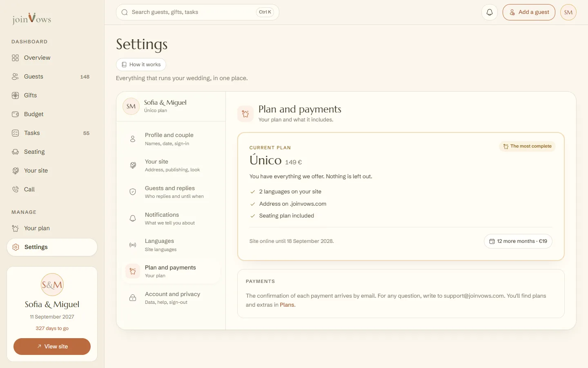Click the Languages broadcast icon
Screen dimensions: 588x368
(x=133, y=245)
